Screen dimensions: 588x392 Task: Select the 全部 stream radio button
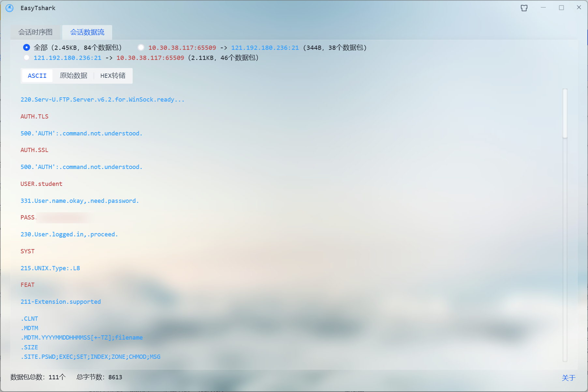coord(26,47)
